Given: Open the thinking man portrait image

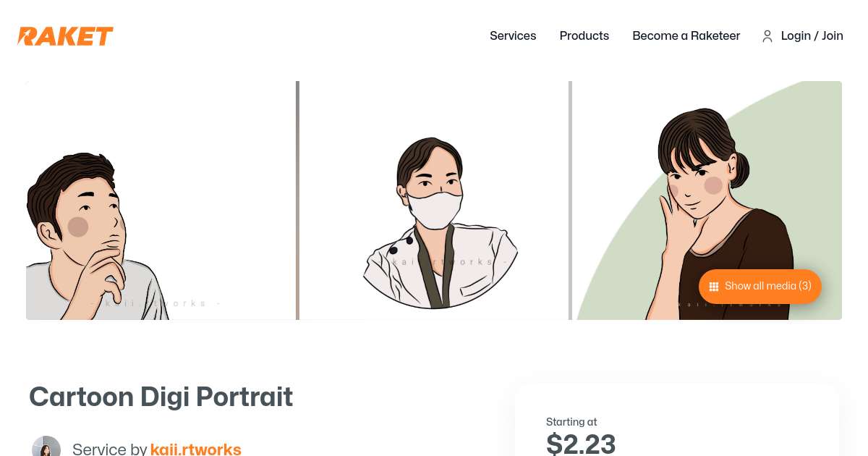Looking at the screenshot, I should click(161, 200).
